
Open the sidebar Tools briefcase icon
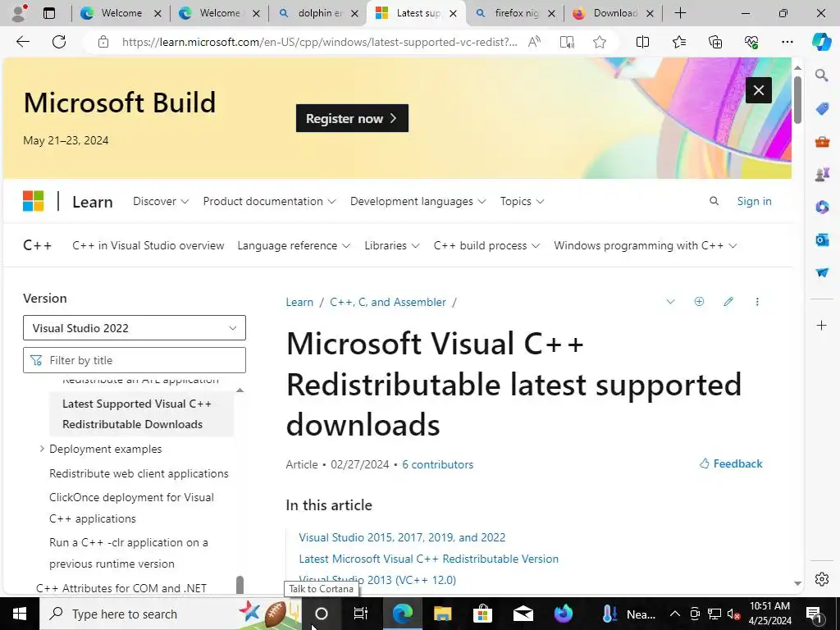[x=822, y=142]
